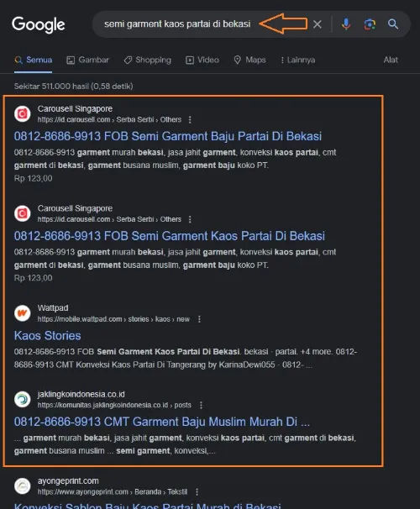Expand the Lainnya more menu
The height and width of the screenshot is (509, 420).
click(x=298, y=60)
